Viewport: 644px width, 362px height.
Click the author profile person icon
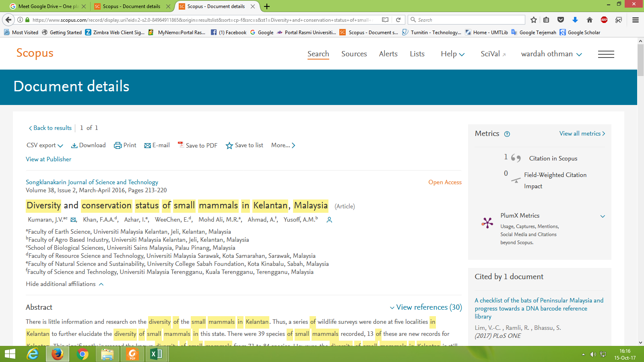[329, 220]
